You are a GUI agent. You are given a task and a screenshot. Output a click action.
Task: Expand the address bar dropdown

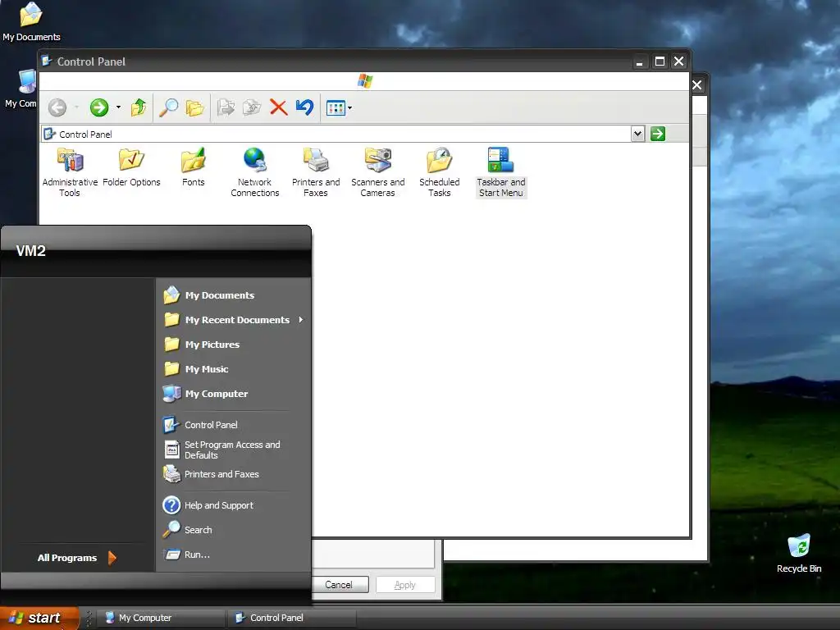click(x=637, y=134)
